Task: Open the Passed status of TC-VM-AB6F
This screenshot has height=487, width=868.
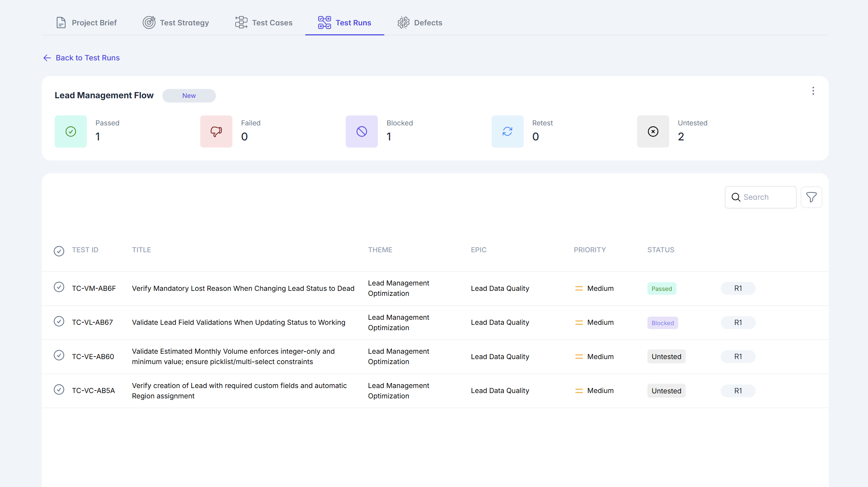Action: (662, 289)
